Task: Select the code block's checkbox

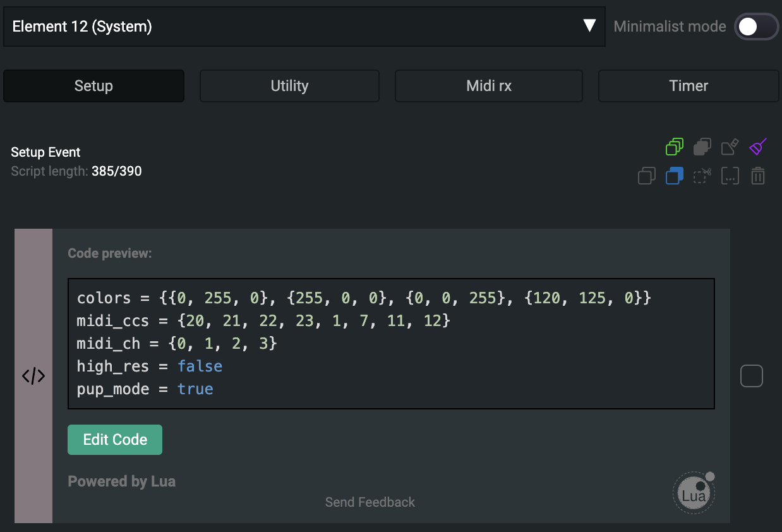Action: pyautogui.click(x=751, y=376)
